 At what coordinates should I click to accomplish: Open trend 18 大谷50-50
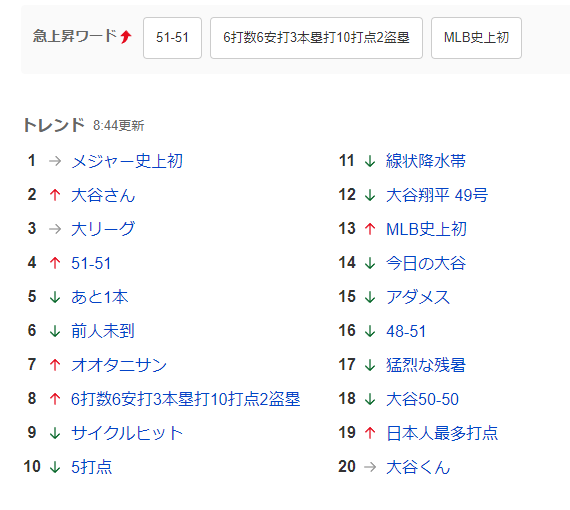pyautogui.click(x=422, y=399)
